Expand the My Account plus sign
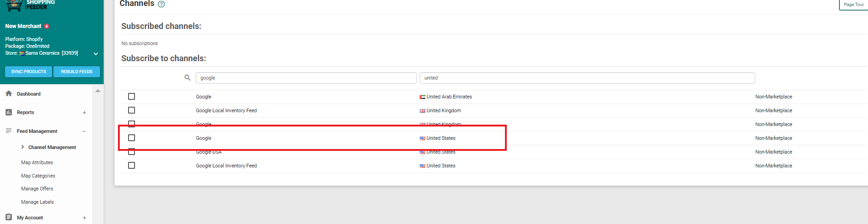The image size is (868, 224). pos(84,218)
